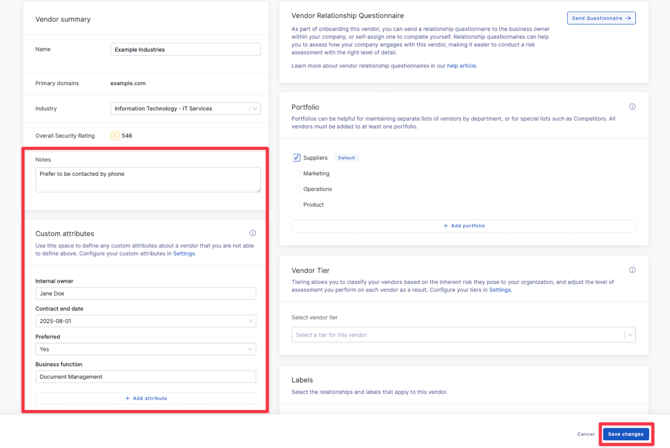Click the Send Questionnaire button

601,18
